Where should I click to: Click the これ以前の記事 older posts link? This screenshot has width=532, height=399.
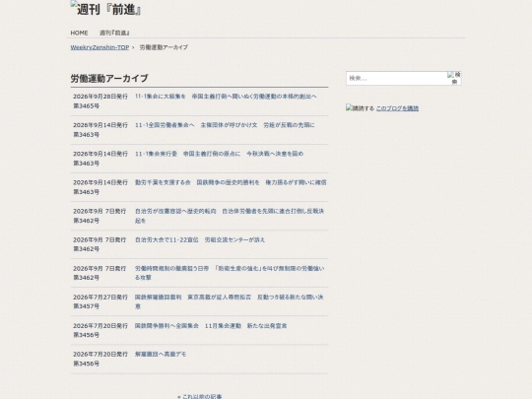click(x=199, y=396)
